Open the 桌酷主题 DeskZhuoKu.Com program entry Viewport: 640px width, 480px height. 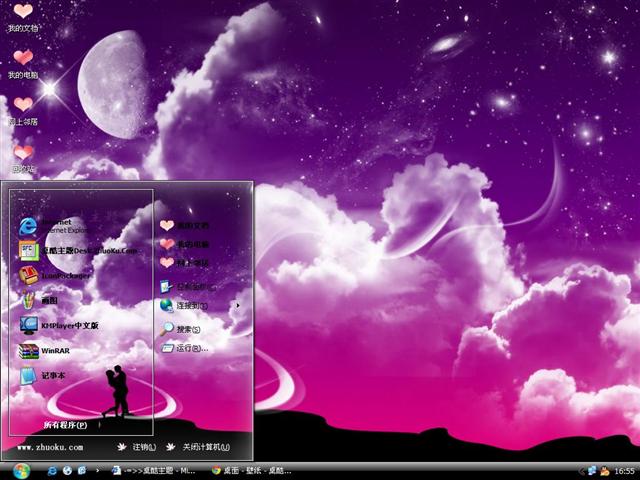click(78, 251)
